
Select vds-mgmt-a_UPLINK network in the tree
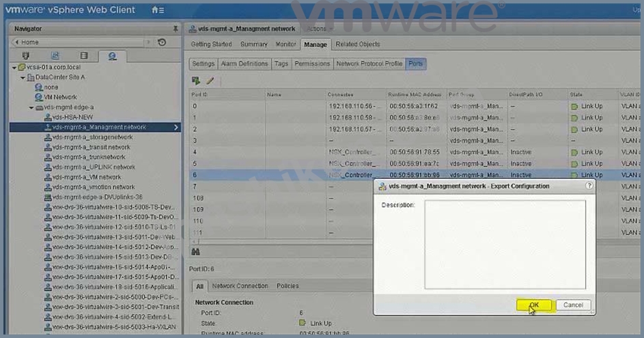(94, 167)
